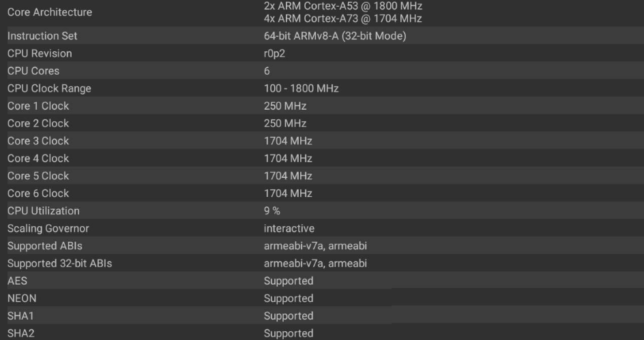Select the CPU Clock Range row
Image resolution: width=644 pixels, height=340 pixels.
[322, 88]
